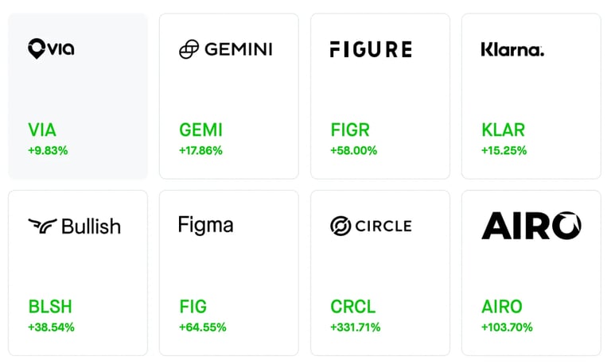Click the Figure company logo
The image size is (611, 364).
coord(371,49)
